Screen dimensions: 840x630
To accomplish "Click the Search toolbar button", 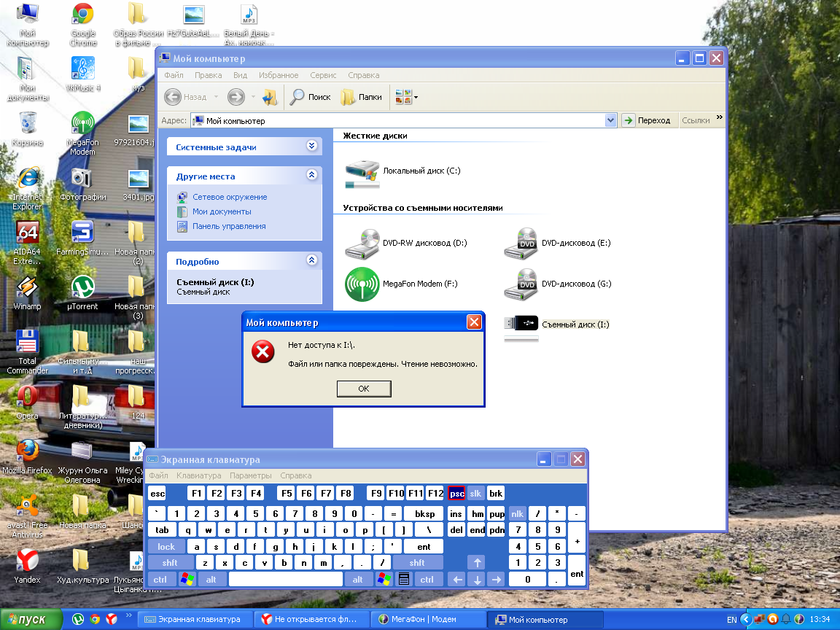I will click(x=311, y=97).
